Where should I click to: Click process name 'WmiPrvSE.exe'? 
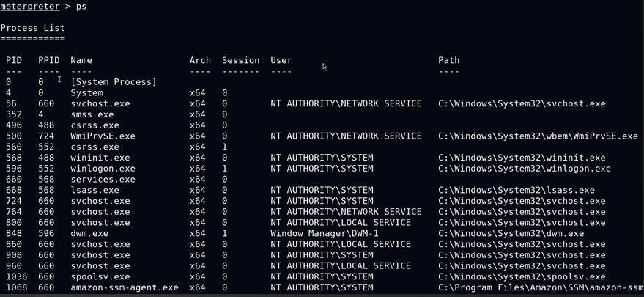103,136
